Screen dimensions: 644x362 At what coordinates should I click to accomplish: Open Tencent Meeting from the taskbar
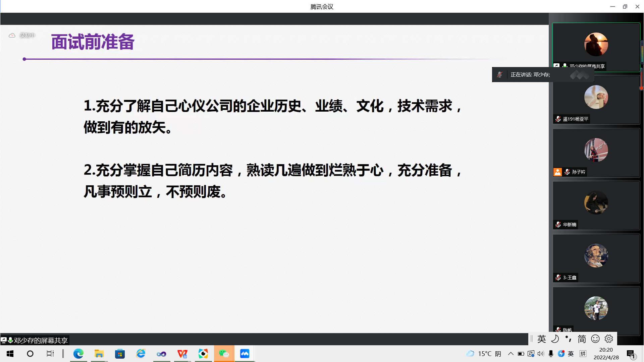[x=245, y=354]
